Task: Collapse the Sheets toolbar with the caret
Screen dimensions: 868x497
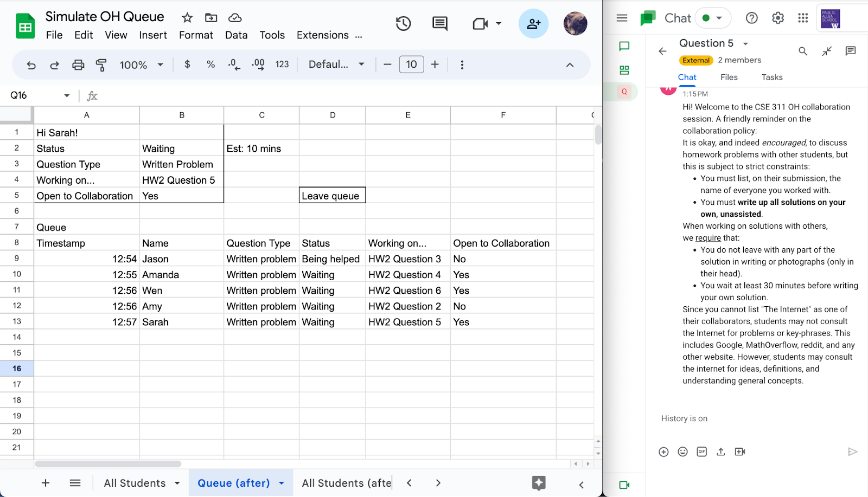Action: 570,65
